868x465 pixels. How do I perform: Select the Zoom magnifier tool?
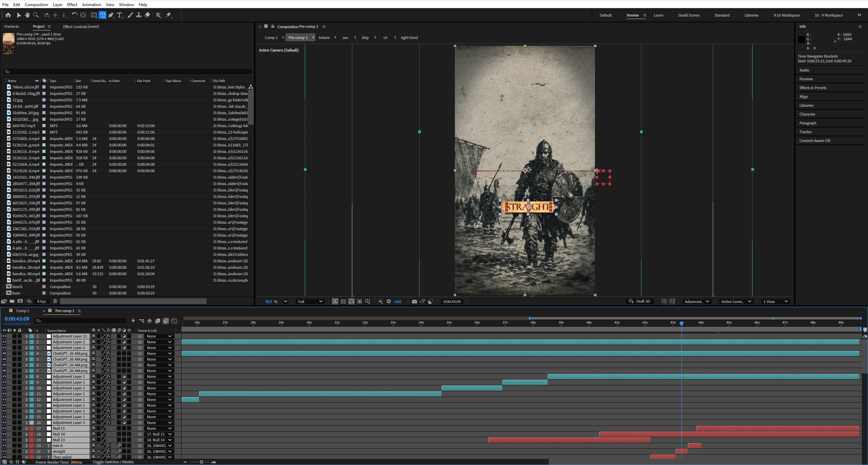tap(36, 15)
